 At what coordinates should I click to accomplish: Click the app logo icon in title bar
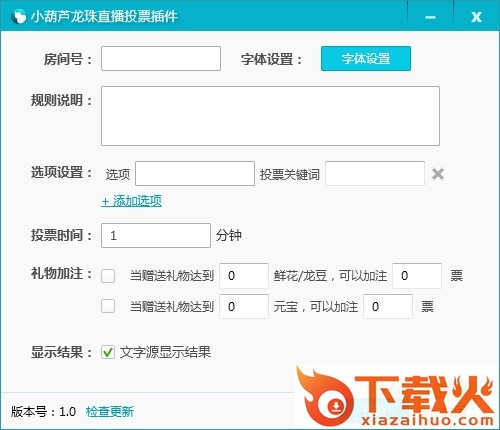click(x=18, y=17)
